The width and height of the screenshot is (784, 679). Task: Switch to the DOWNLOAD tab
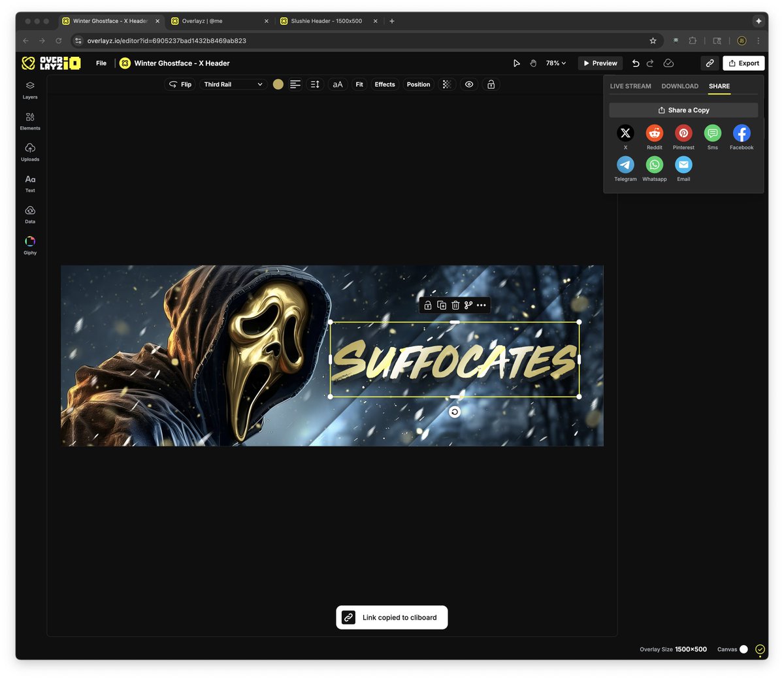679,86
